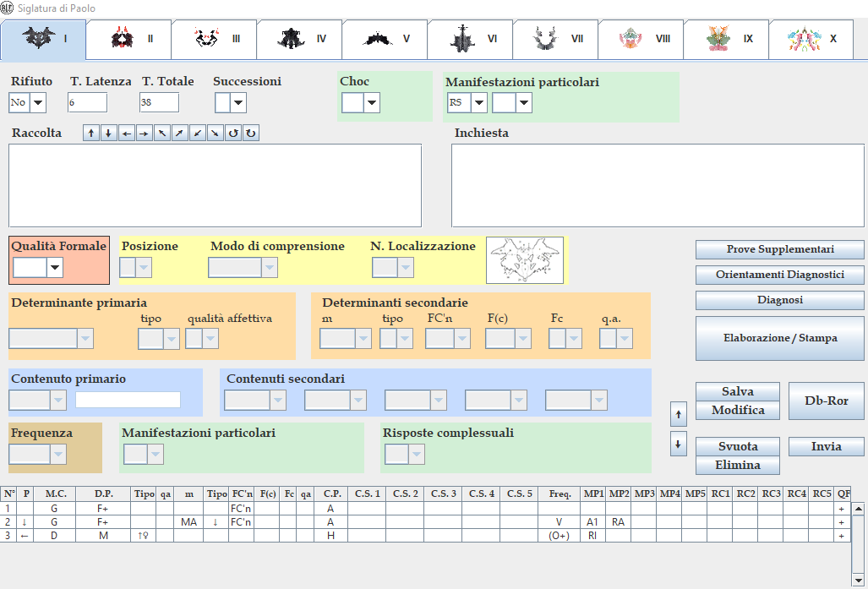
Task: Switch to card V tab
Action: coord(385,39)
